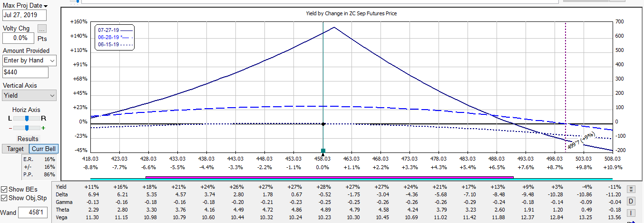Uncheck the Show Obj,Stp checkbox

tap(4, 198)
